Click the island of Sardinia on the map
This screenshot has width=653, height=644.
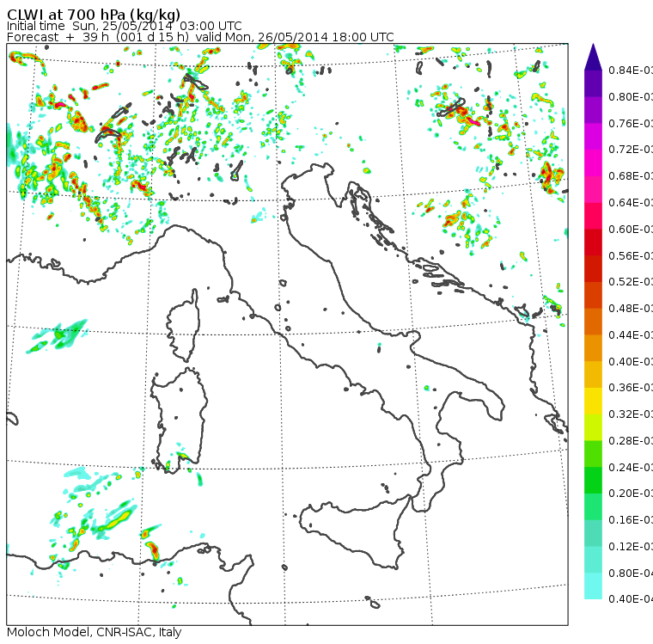pos(179,419)
